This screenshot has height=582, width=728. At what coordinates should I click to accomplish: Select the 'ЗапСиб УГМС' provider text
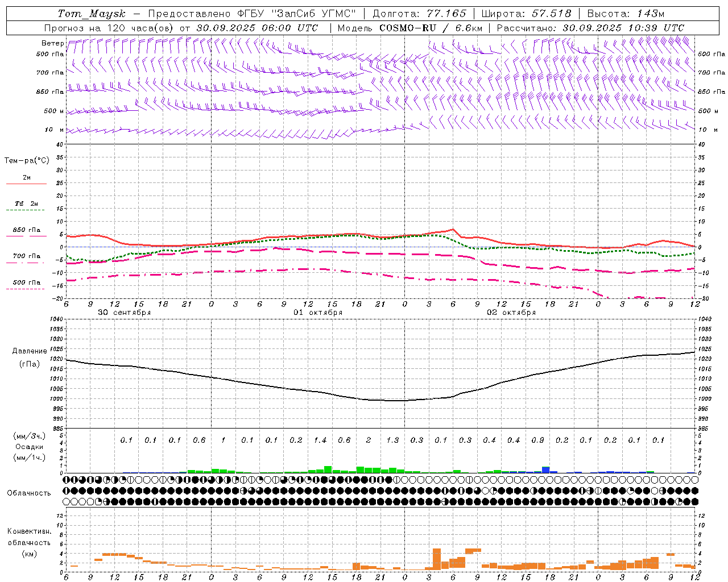coord(314,14)
